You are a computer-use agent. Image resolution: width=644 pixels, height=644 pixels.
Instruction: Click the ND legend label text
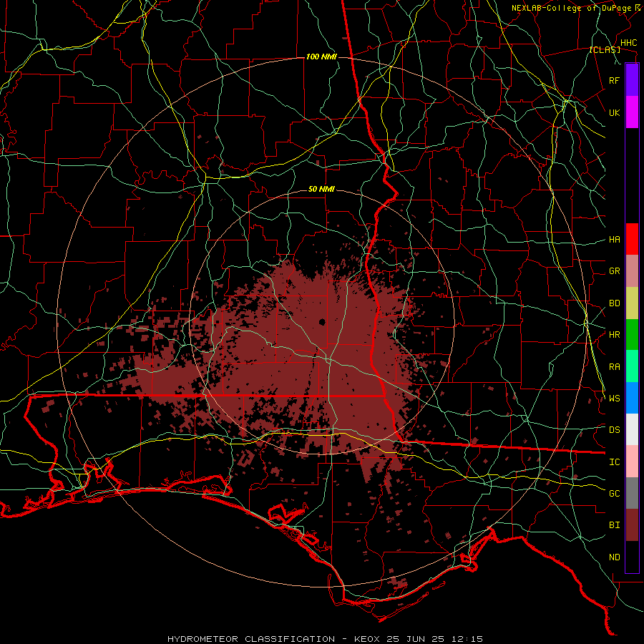[615, 557]
